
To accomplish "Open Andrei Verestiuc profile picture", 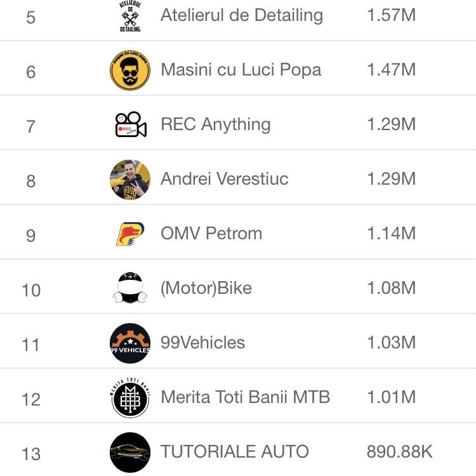I will point(130,180).
